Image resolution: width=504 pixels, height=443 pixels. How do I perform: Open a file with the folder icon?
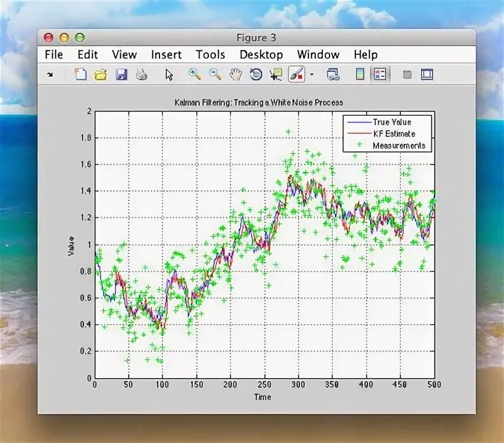(x=100, y=75)
